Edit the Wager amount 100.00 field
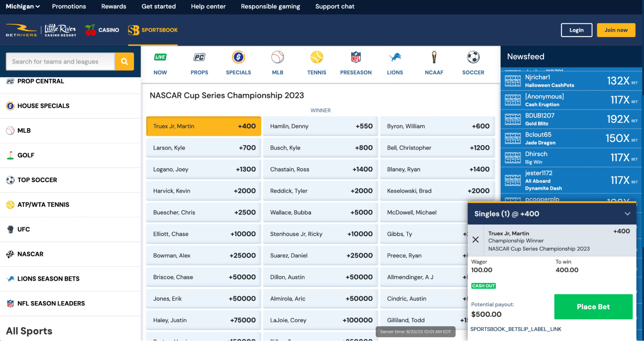Image resolution: width=644 pixels, height=341 pixels. pos(482,270)
